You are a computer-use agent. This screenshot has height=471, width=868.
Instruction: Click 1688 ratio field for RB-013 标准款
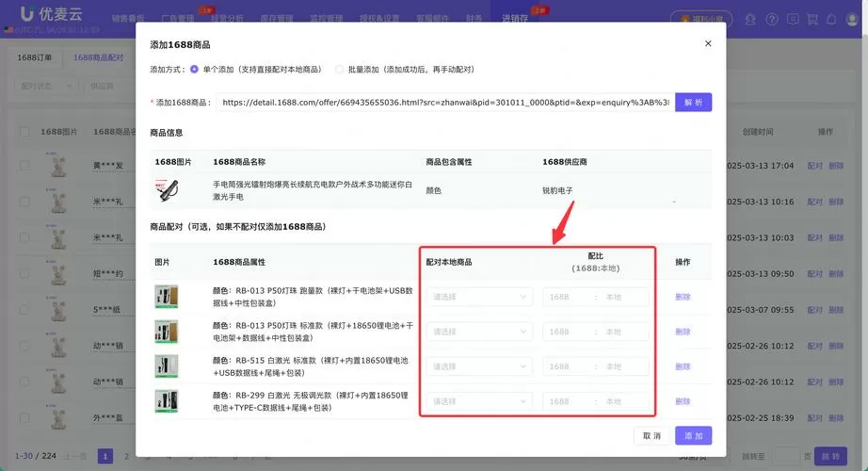coord(568,332)
